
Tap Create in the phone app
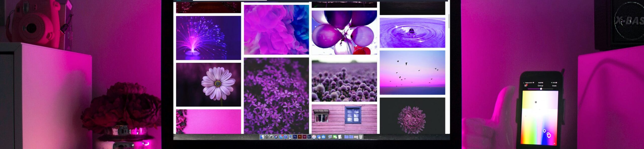(554, 86)
